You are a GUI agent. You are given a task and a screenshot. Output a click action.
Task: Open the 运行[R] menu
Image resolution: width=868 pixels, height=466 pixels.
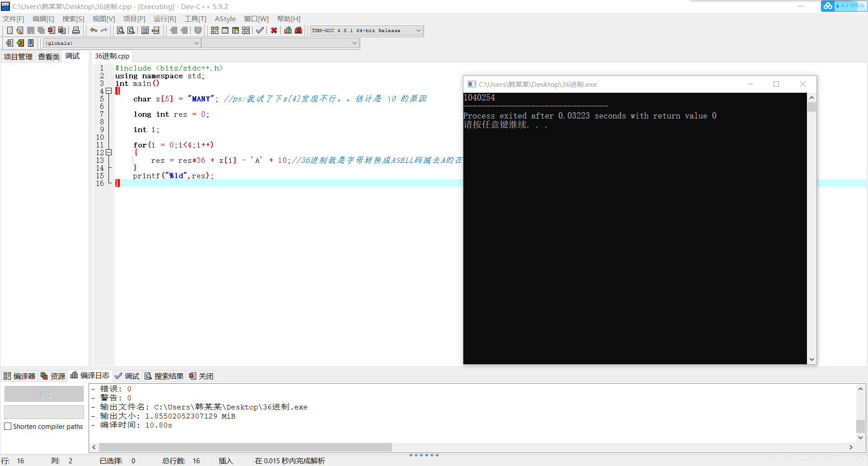(x=165, y=19)
